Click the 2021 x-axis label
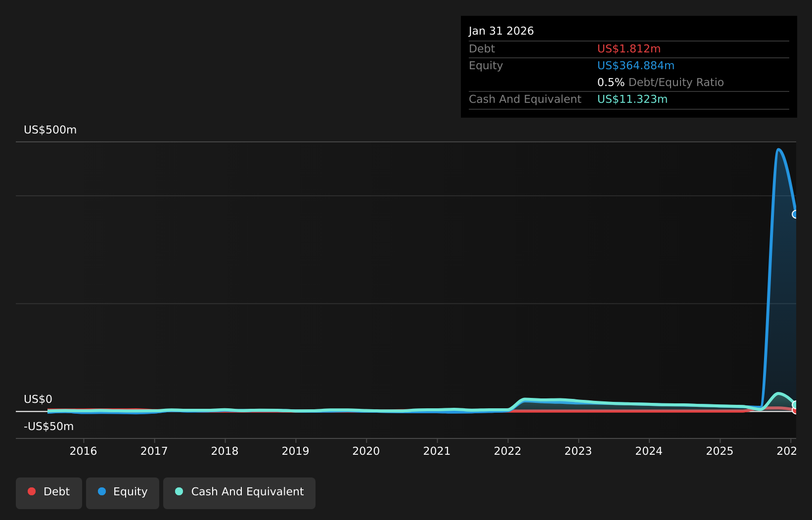This screenshot has width=812, height=520. [437, 451]
